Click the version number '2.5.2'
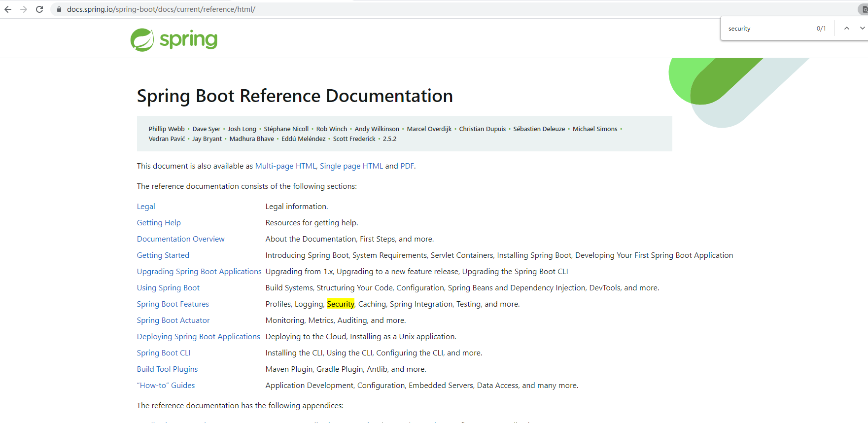 click(390, 139)
